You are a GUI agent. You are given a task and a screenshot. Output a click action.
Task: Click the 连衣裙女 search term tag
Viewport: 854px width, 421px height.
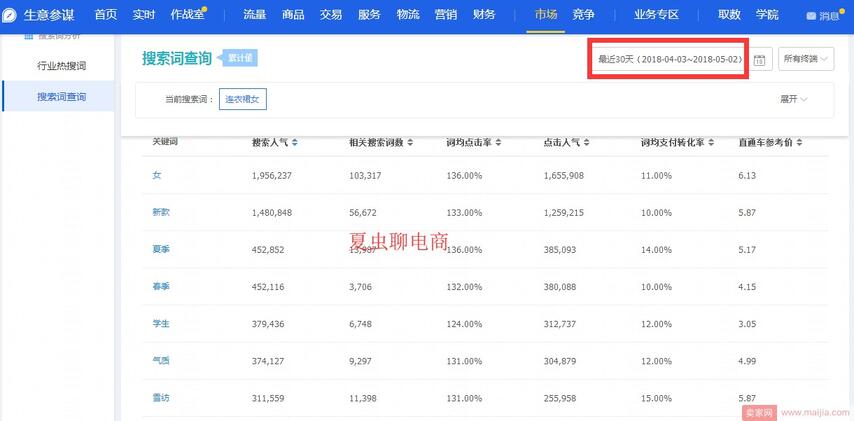243,99
